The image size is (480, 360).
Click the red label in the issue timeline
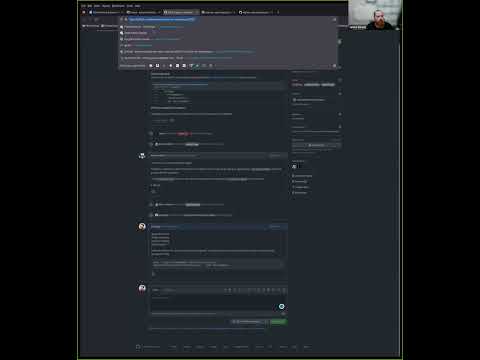coord(183,134)
